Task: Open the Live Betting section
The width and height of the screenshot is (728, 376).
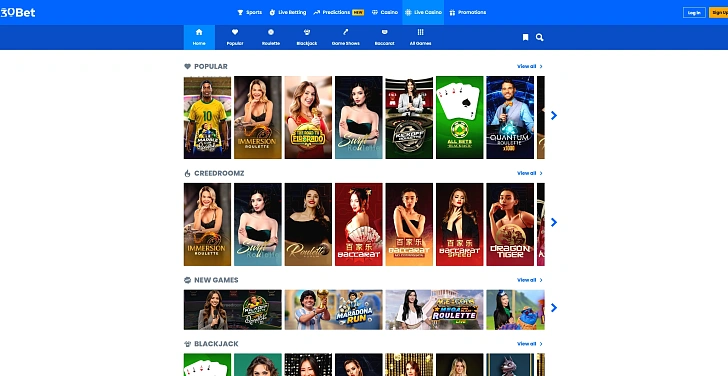Action: coord(287,13)
